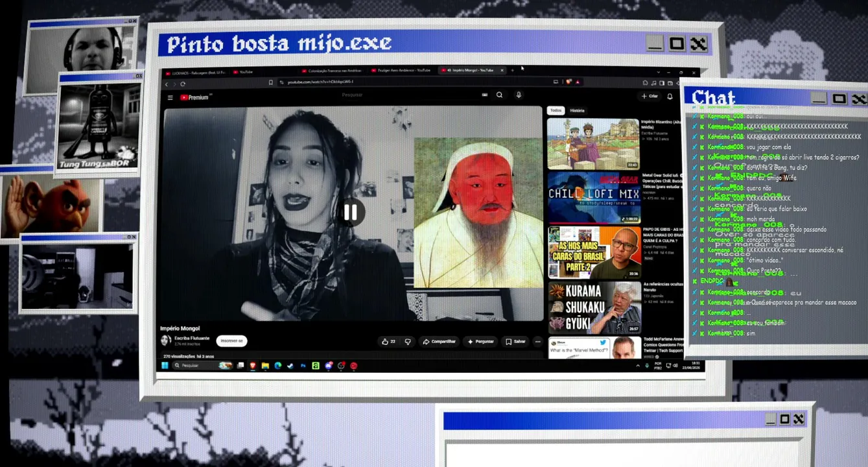Click the Criar create button
The width and height of the screenshot is (868, 467).
click(650, 96)
